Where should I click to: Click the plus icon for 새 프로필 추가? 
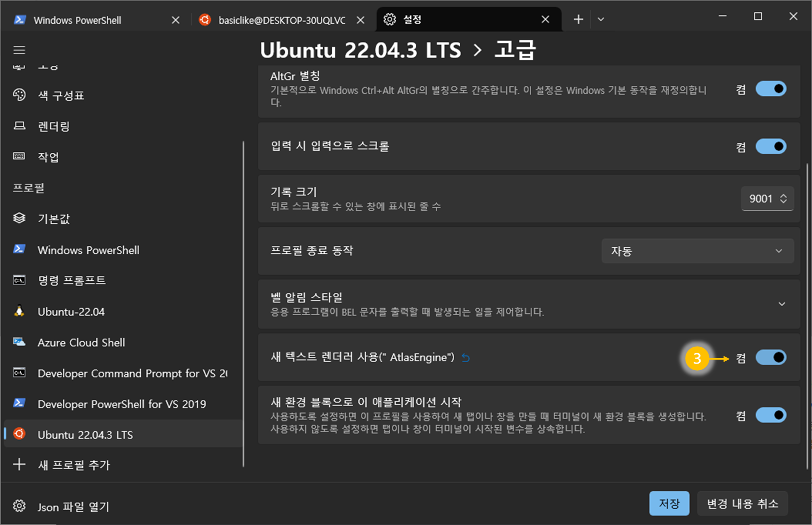19,465
